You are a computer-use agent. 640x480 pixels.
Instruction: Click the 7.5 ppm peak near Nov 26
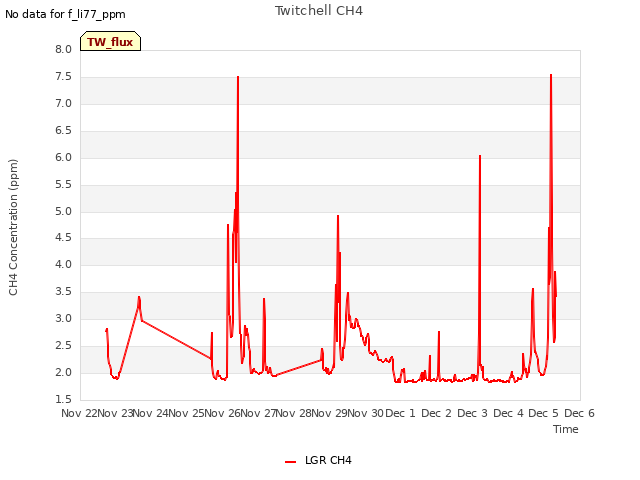tap(238, 77)
